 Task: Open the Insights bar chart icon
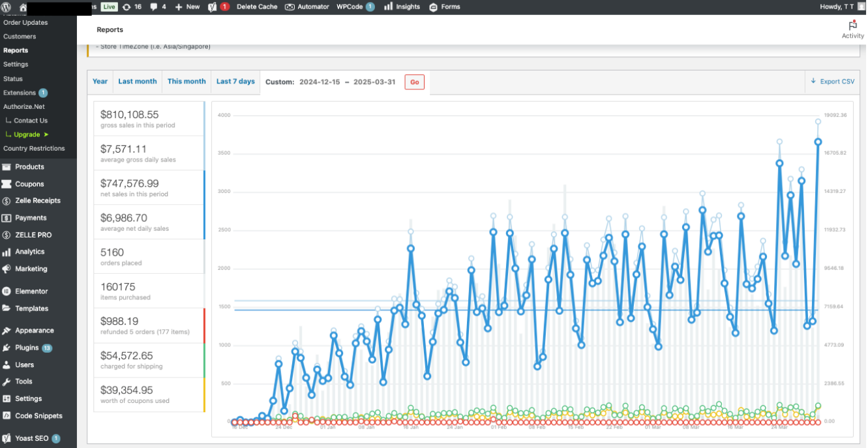click(x=389, y=7)
